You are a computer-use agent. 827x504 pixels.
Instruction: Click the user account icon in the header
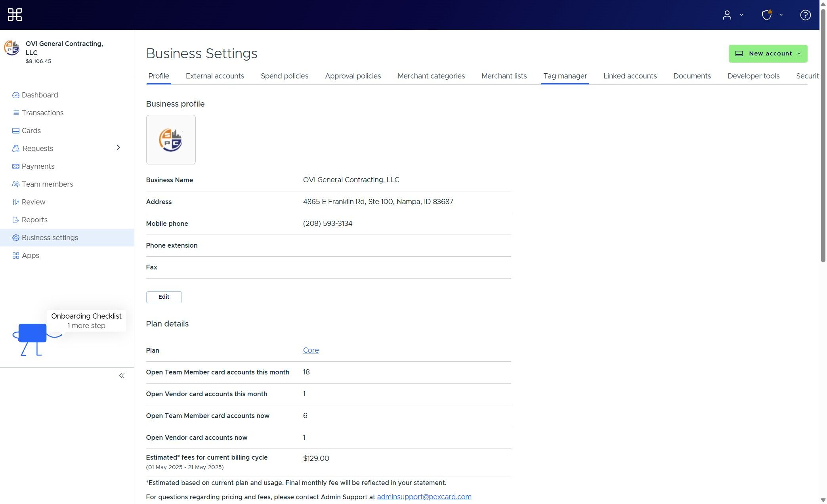[x=727, y=15]
